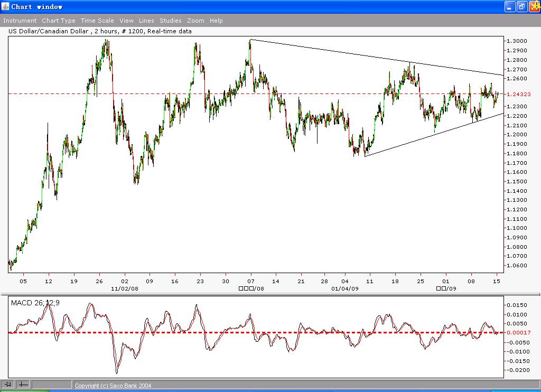
Task: Click the red dashed current price line
Action: [x=255, y=94]
